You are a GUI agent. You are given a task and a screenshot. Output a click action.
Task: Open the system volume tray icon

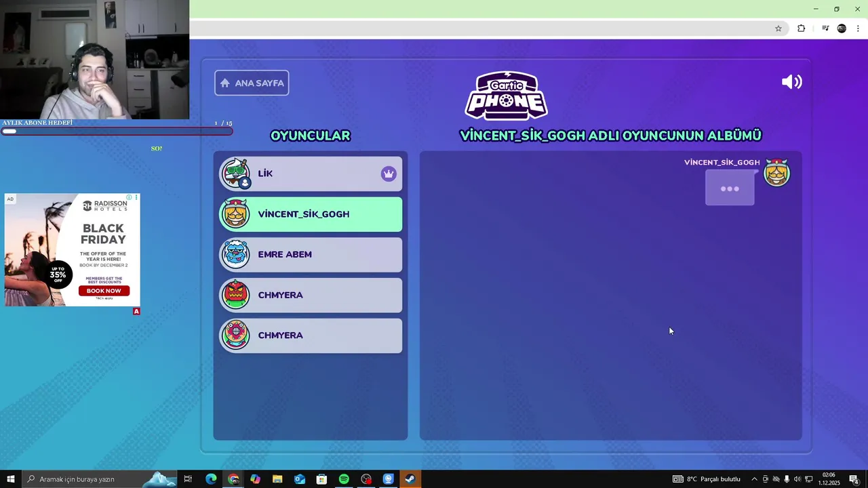point(797,479)
